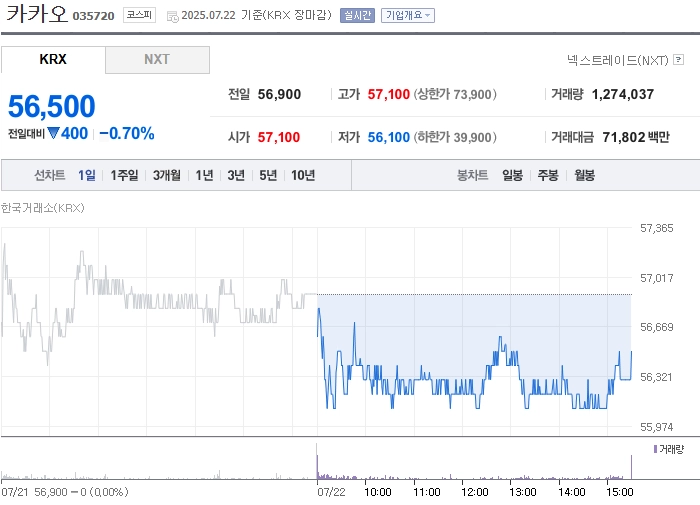Click the 거래대금 value 71,802 백만
700x505 pixels.
tap(636, 137)
